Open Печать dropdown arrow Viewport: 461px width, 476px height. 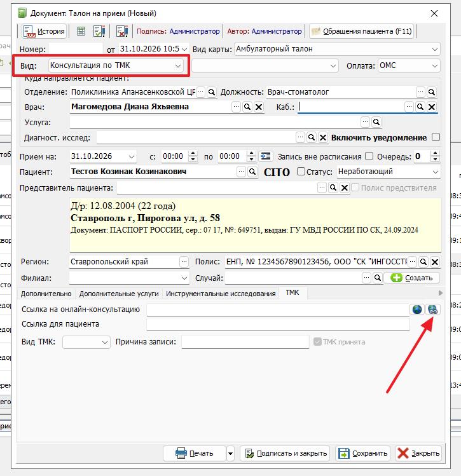pyautogui.click(x=230, y=454)
